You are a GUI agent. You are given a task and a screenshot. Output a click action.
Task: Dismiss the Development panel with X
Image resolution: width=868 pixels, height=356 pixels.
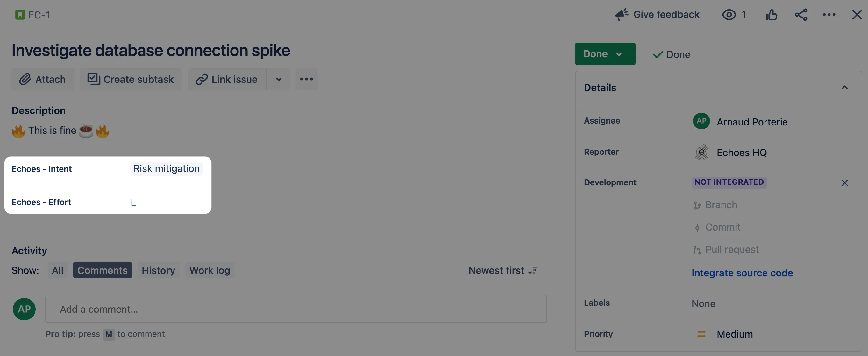(x=844, y=183)
